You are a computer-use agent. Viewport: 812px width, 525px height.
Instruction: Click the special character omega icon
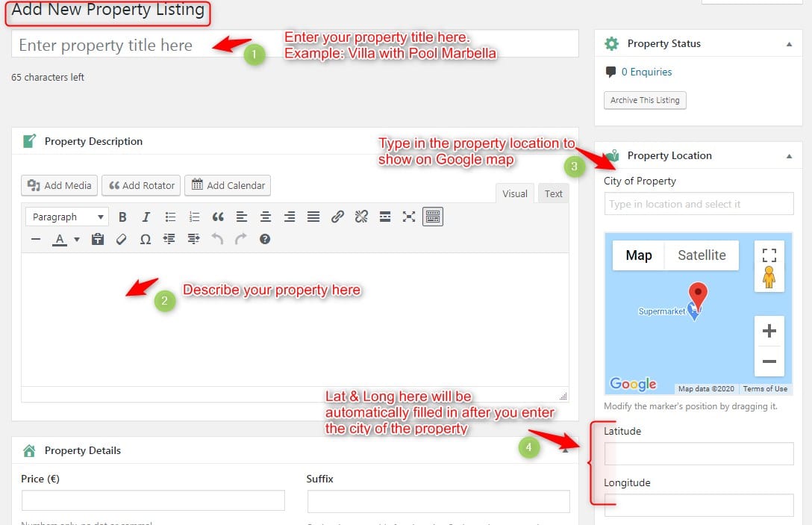146,239
